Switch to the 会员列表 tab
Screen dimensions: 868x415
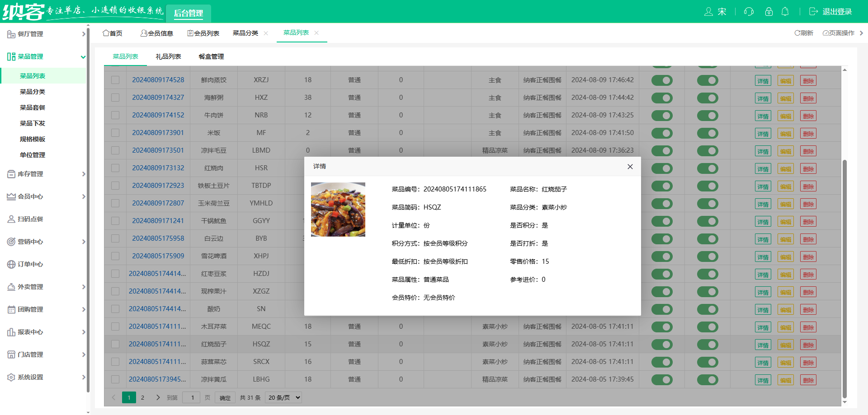(x=204, y=33)
